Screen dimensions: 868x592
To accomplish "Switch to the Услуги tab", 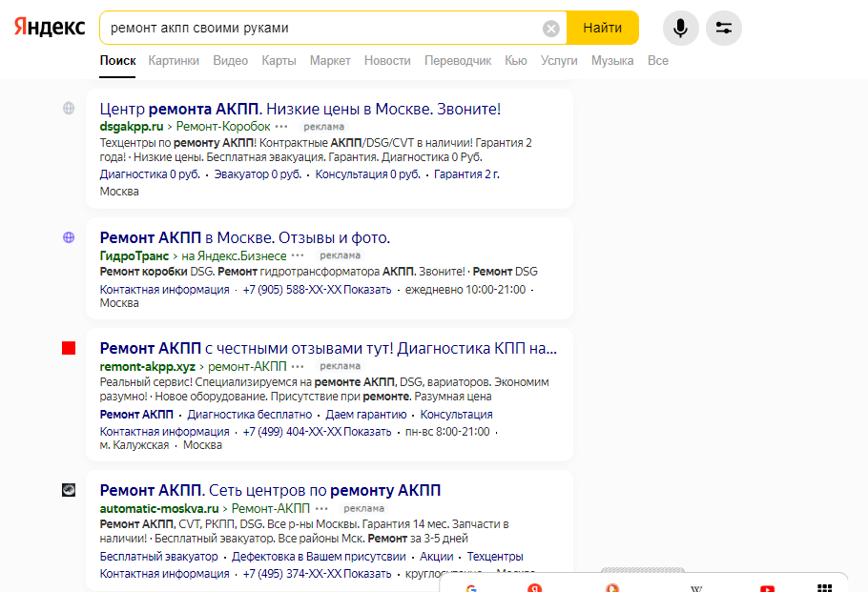I will click(x=559, y=61).
